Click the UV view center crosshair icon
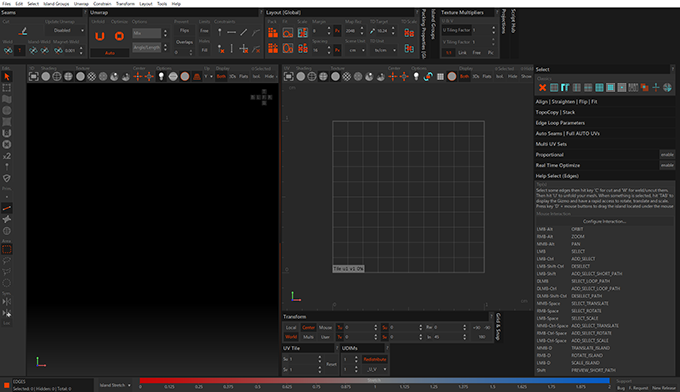This screenshot has width=680, height=392. pos(392,77)
